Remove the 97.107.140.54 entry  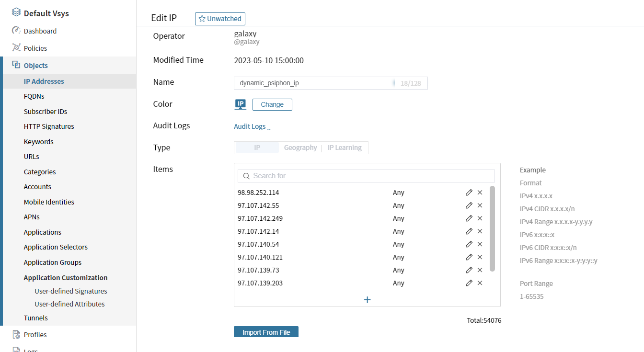(480, 244)
